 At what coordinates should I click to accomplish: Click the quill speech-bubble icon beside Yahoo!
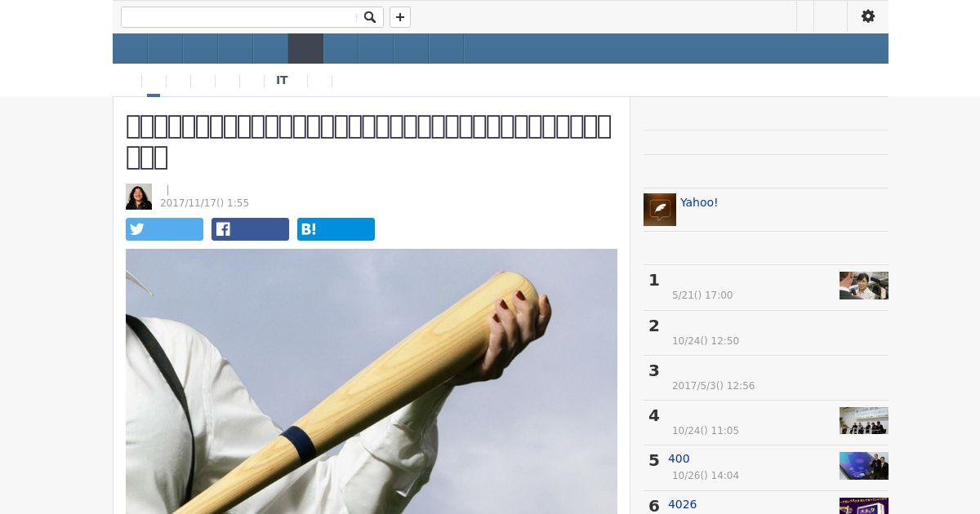(x=660, y=210)
